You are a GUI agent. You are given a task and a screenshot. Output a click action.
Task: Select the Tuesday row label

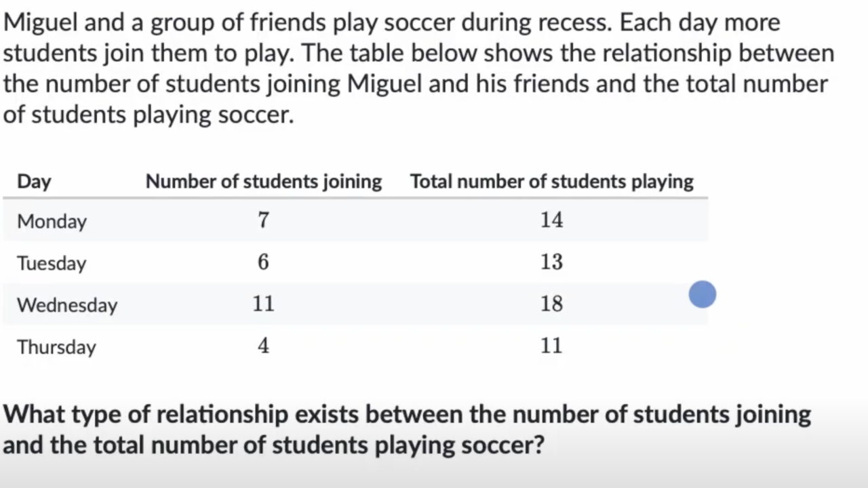tap(52, 263)
